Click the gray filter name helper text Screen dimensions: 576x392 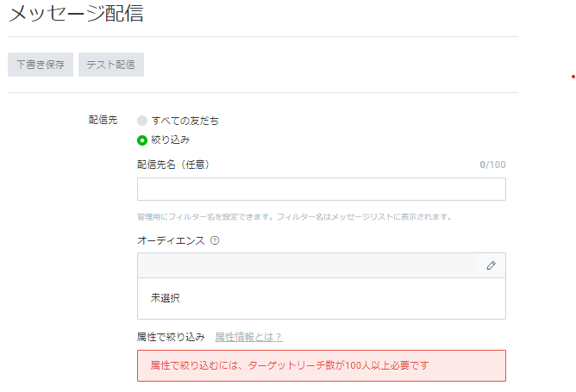pos(294,217)
